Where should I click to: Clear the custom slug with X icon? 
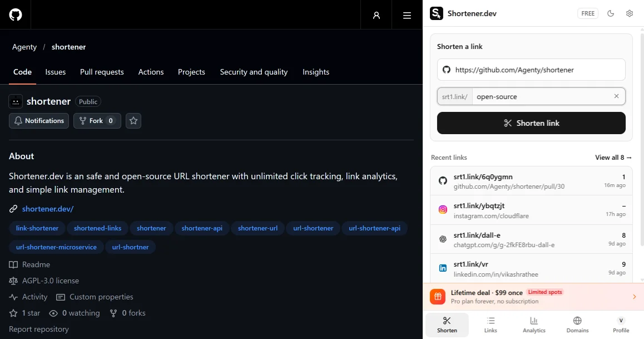tap(616, 96)
